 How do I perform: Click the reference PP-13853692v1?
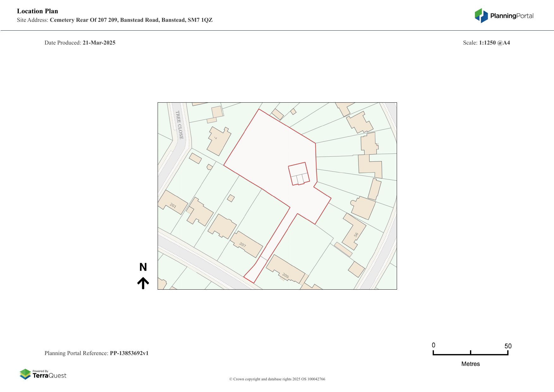click(129, 353)
